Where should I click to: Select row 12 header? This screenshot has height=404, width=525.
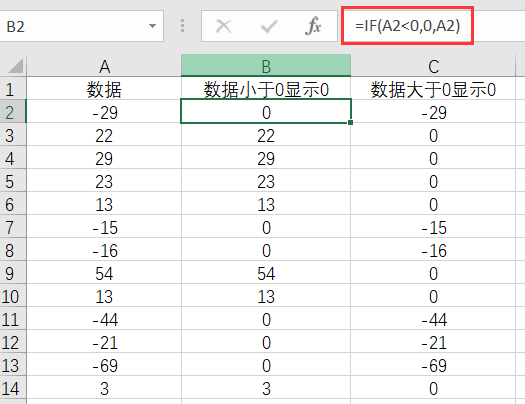(x=13, y=341)
